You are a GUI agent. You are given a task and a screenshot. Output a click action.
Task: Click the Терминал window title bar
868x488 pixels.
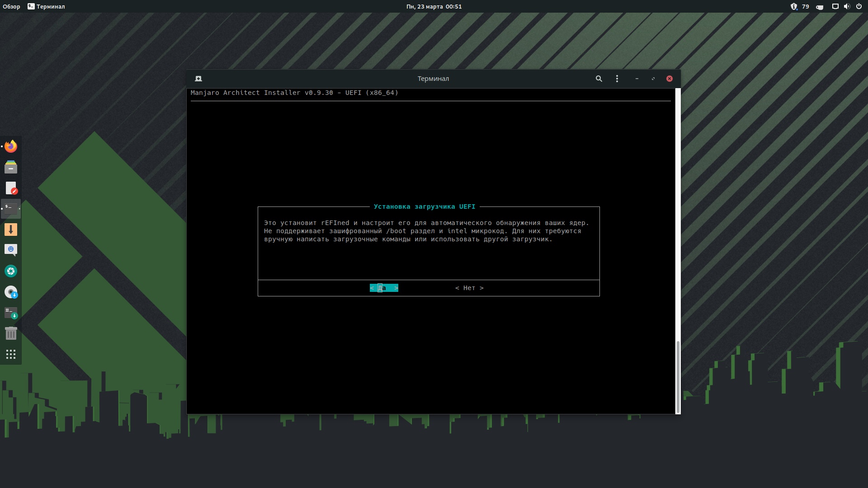[x=433, y=79]
